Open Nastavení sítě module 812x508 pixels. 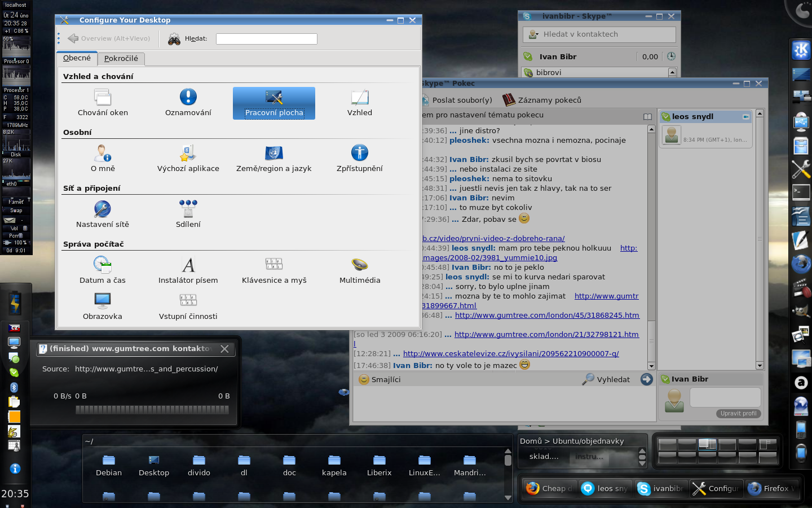point(103,214)
